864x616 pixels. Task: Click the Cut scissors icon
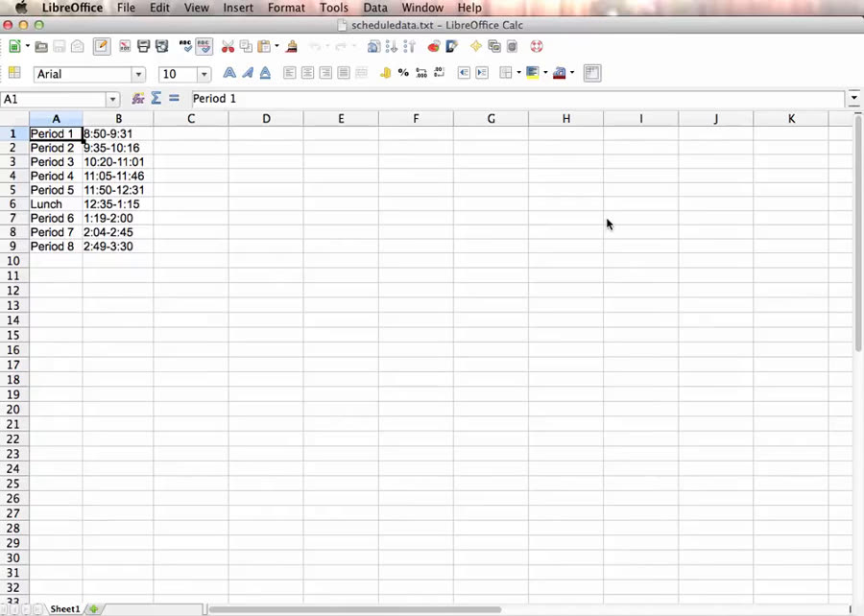[x=228, y=46]
